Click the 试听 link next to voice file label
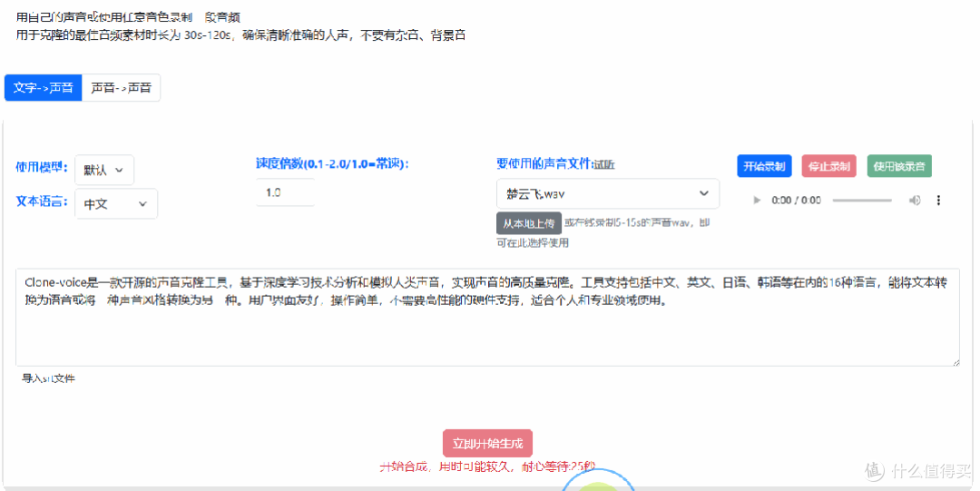The height and width of the screenshot is (491, 980). point(604,164)
